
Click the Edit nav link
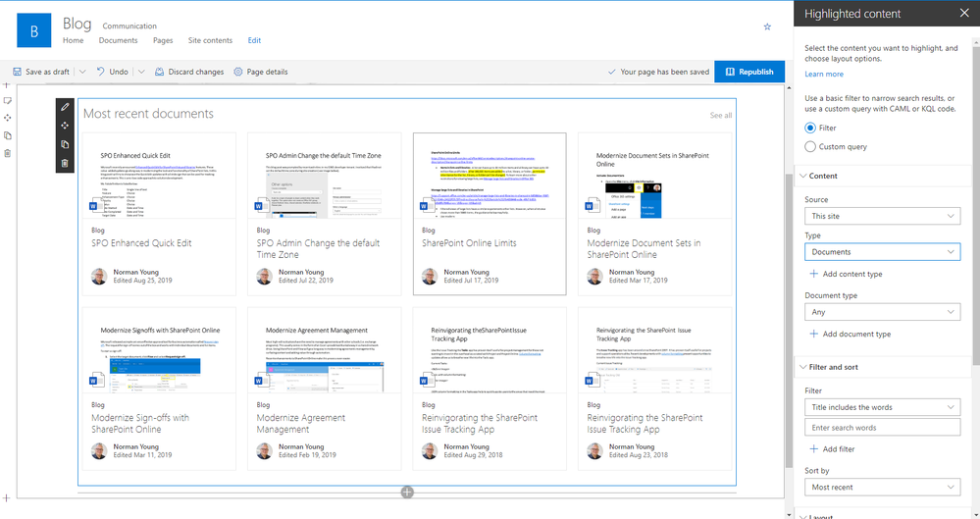coord(254,40)
